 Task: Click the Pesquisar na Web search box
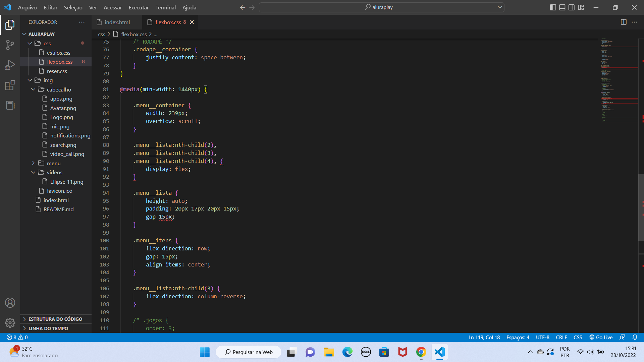click(x=249, y=352)
